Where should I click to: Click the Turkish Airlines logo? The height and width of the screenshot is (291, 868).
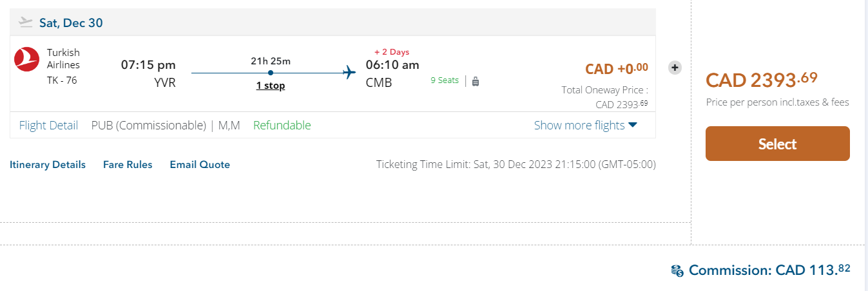click(27, 59)
